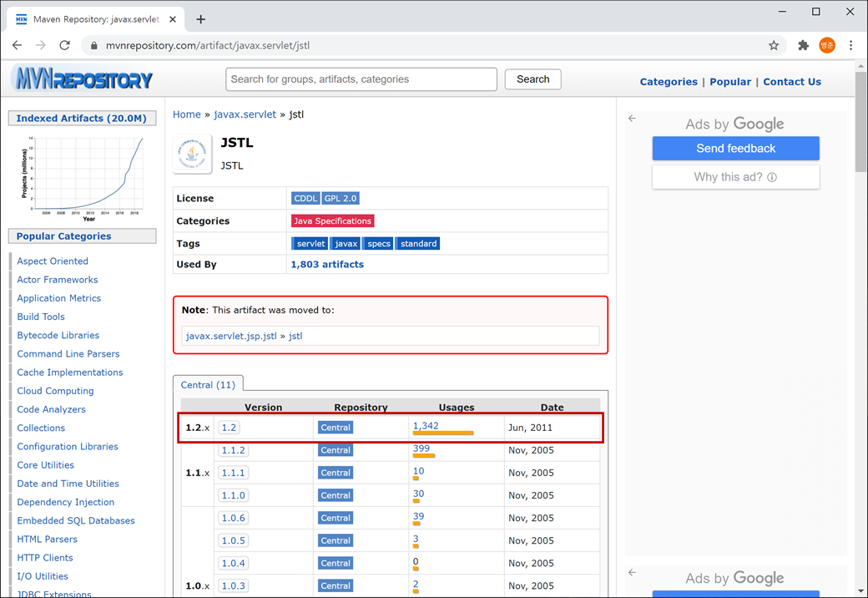Click the Search button
The width and height of the screenshot is (868, 598).
pos(533,79)
